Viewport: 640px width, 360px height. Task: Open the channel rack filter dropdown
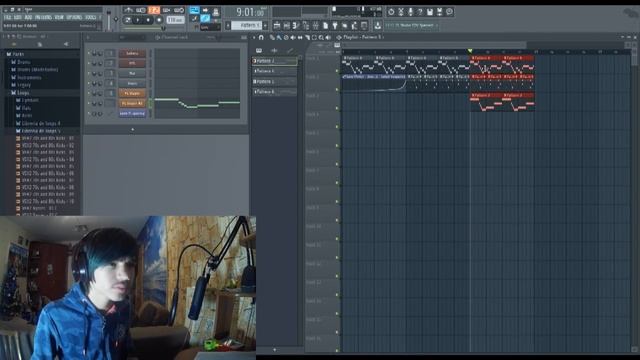tap(132, 38)
